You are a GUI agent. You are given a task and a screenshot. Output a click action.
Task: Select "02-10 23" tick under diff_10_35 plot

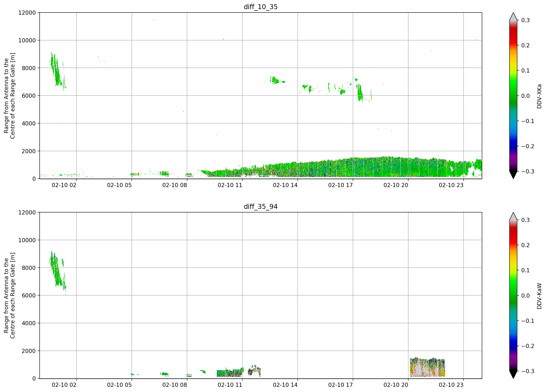tap(451, 185)
